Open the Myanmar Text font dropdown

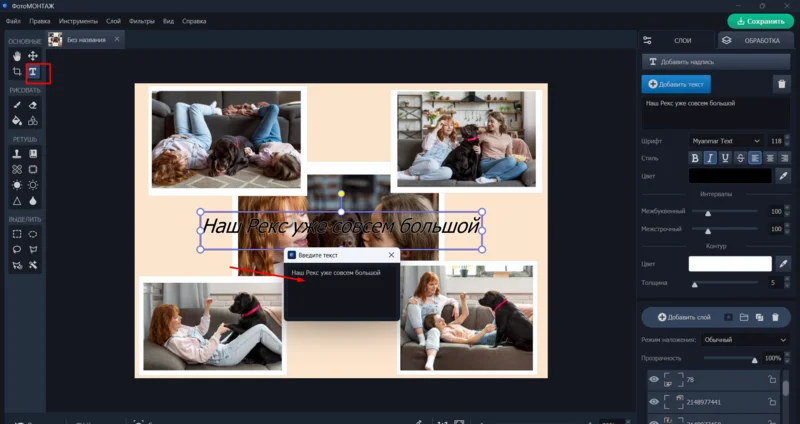click(726, 141)
